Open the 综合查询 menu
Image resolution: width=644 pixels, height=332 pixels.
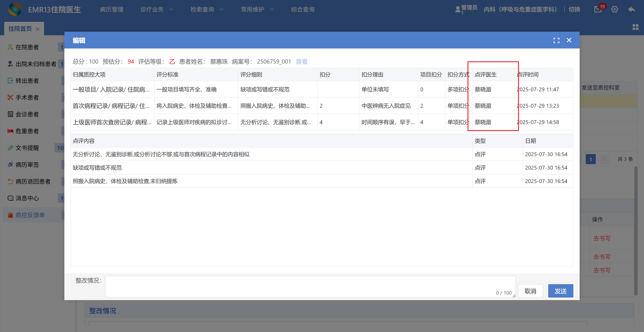(303, 9)
